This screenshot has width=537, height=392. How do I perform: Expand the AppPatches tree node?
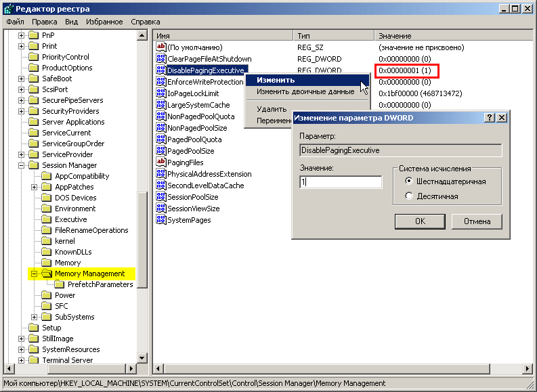point(35,187)
